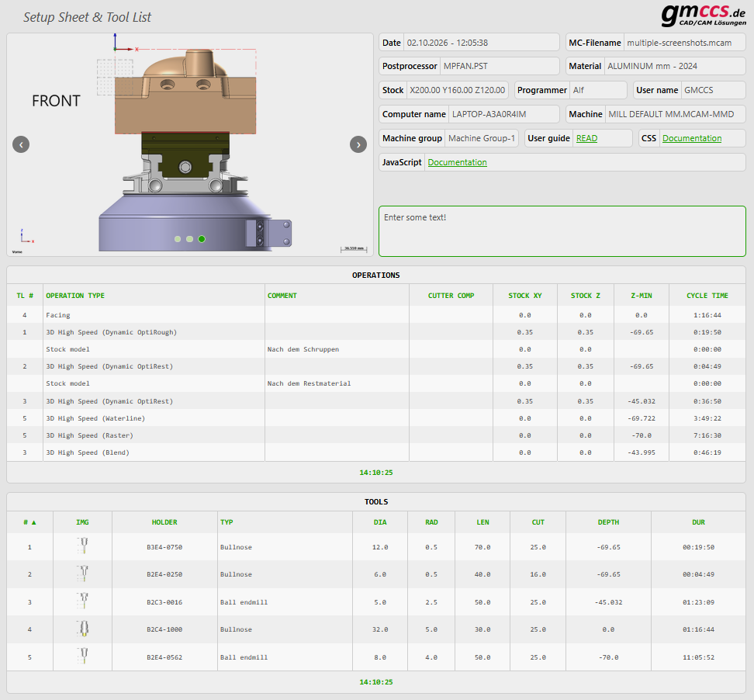754x700 pixels.
Task: Click the Computer name LAPTOP-A3A0R4IM
Action: point(489,115)
